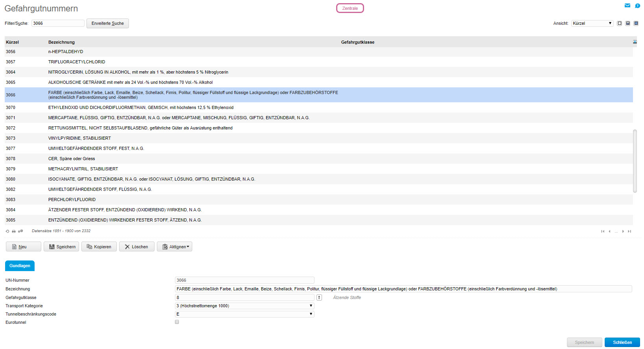Click the exclamation icon next to Gefahrgutklasse
This screenshot has width=644, height=349.
(x=319, y=297)
